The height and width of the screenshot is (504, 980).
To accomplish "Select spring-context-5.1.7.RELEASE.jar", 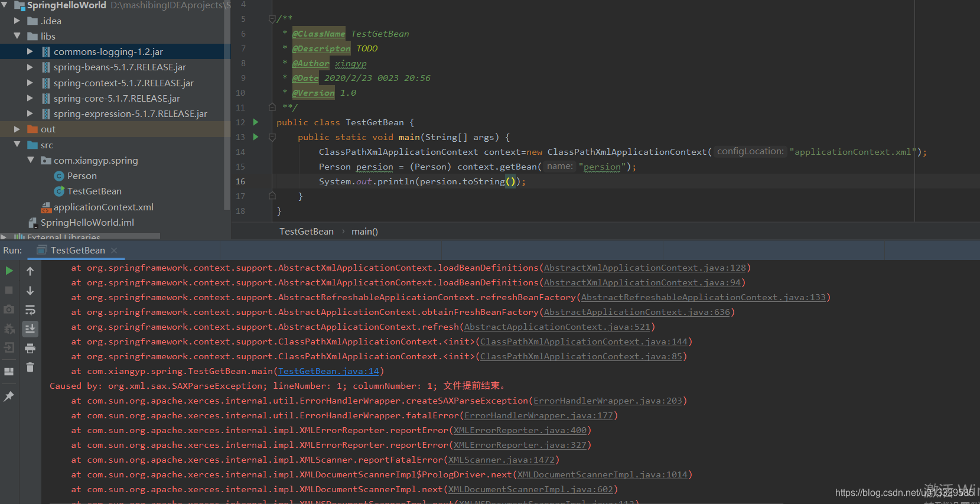I will tap(123, 83).
